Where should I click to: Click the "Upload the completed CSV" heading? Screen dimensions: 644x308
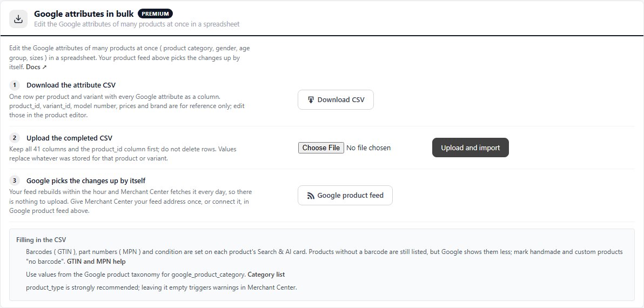[x=69, y=138]
